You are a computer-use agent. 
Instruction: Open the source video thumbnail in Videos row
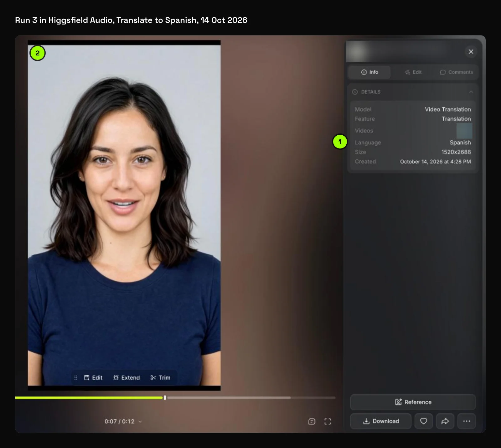(464, 131)
